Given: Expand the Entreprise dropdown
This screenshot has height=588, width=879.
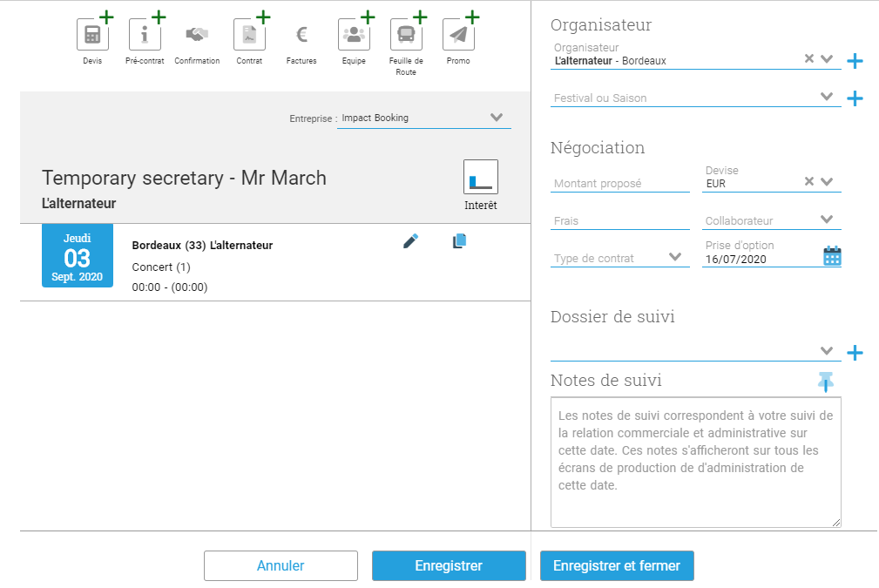Looking at the screenshot, I should 496,117.
